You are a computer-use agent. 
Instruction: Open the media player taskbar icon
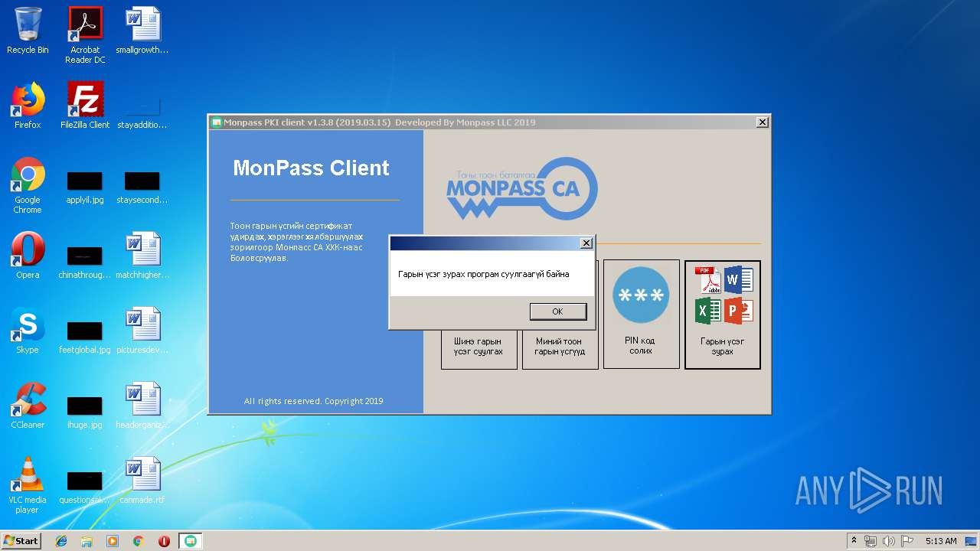click(x=113, y=541)
